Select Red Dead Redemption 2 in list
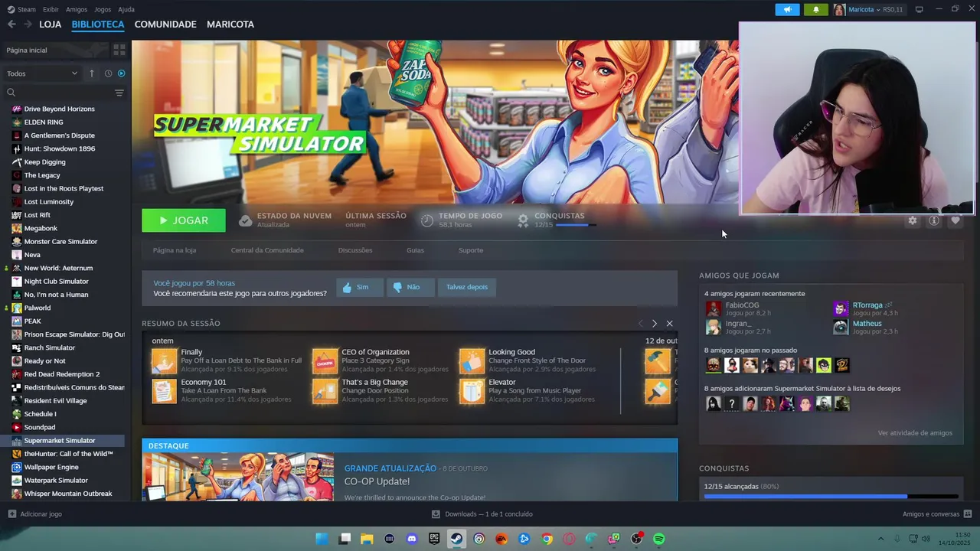980x551 pixels. [63, 374]
